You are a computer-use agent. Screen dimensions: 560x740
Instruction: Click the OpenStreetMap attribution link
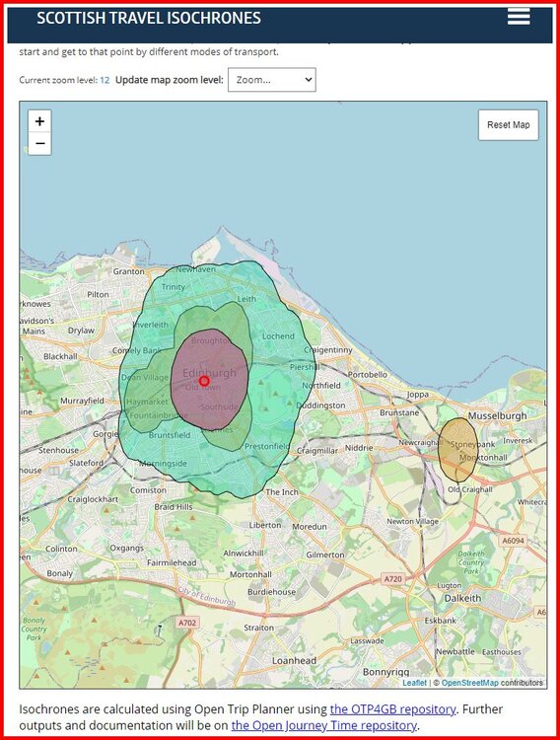click(470, 683)
